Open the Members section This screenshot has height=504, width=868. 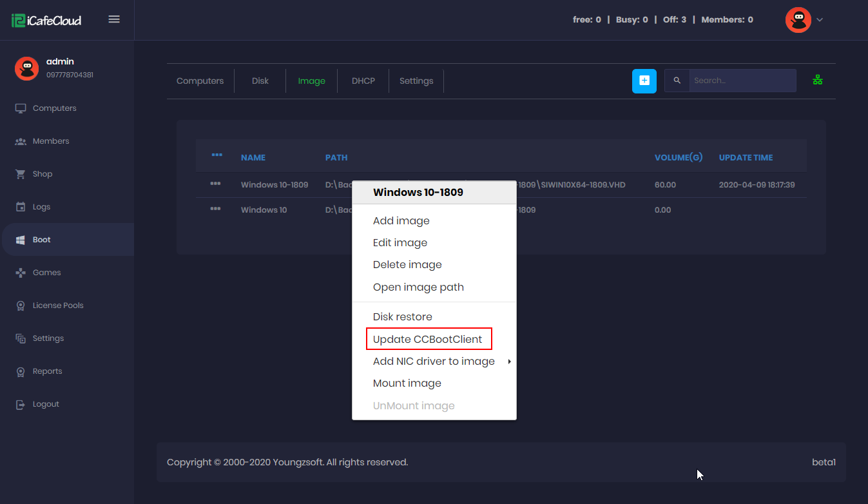[52, 141]
